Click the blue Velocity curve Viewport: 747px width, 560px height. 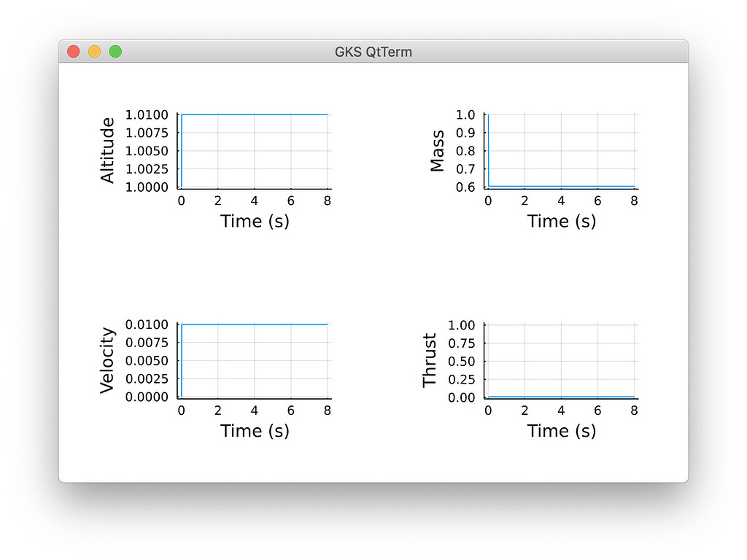point(255,324)
